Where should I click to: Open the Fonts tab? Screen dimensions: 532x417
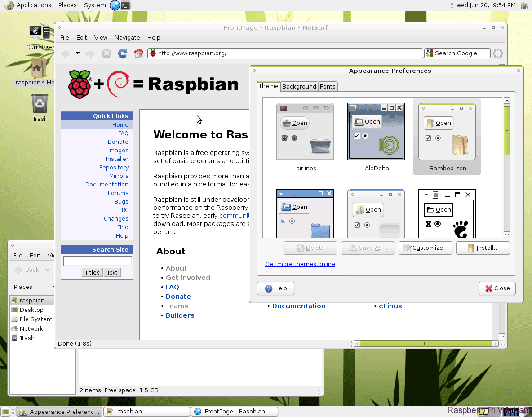pyautogui.click(x=328, y=86)
